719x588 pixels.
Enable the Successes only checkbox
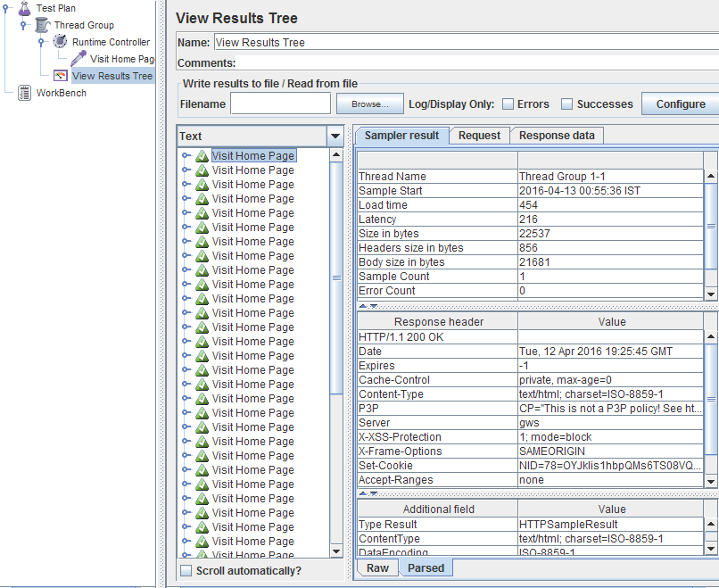coord(566,104)
